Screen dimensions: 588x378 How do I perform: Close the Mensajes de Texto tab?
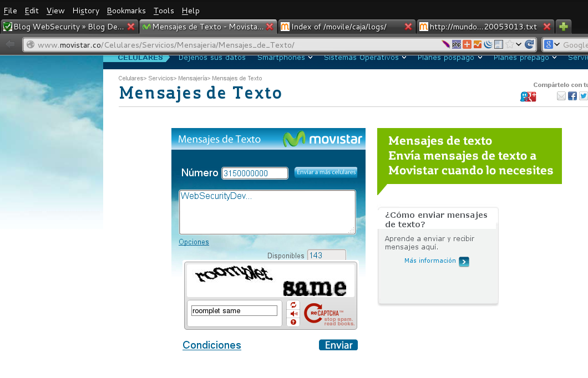[x=269, y=27]
